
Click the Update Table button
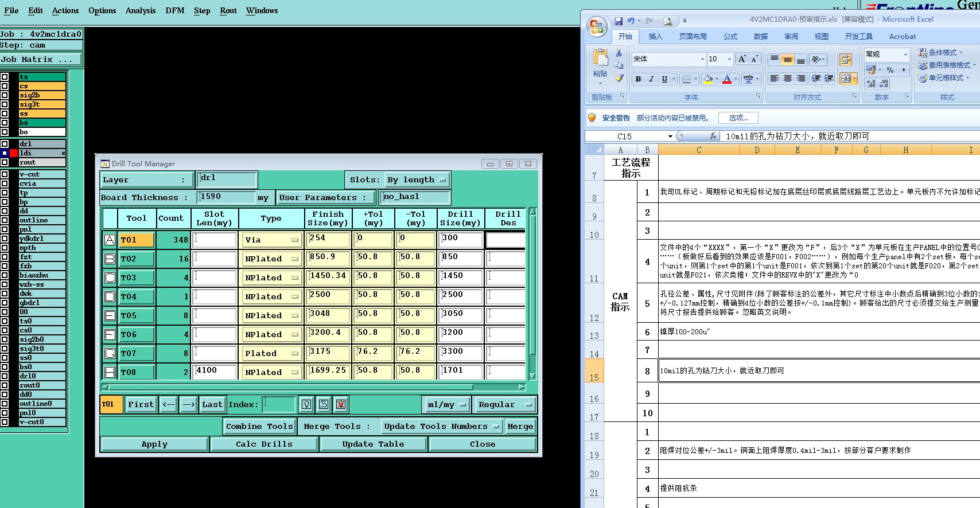coord(373,444)
